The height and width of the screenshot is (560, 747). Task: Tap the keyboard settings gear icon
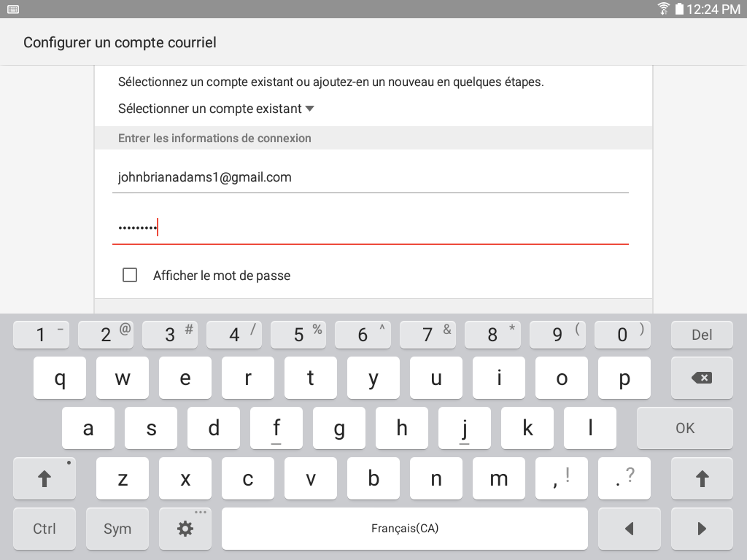(185, 529)
